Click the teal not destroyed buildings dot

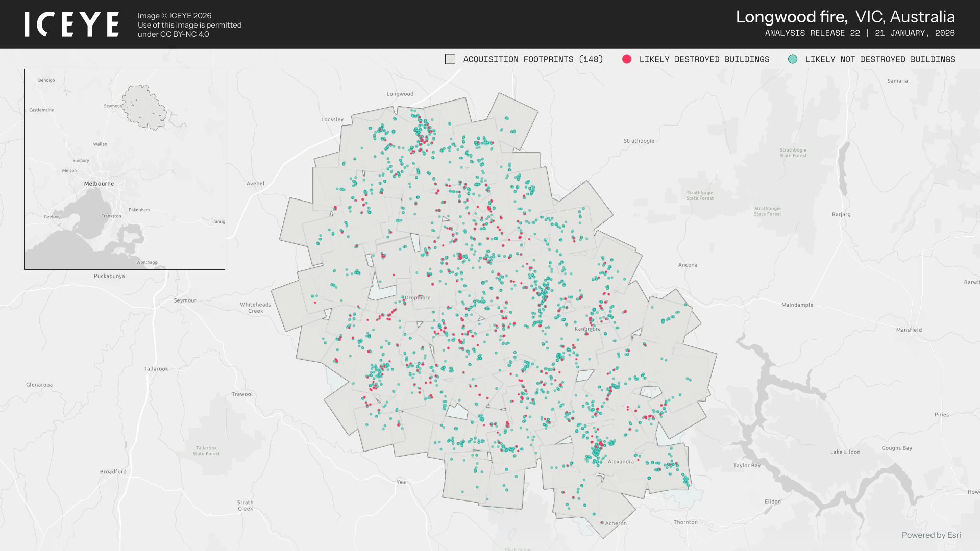tap(792, 59)
